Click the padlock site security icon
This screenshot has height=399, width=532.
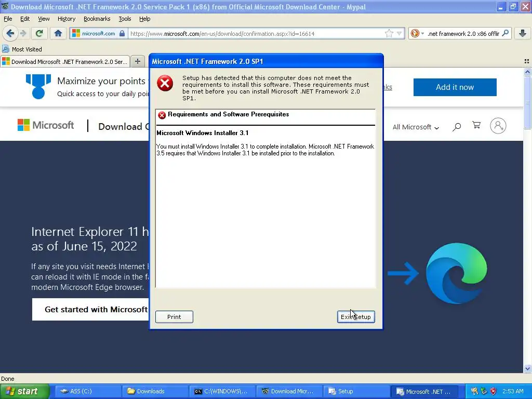point(122,33)
